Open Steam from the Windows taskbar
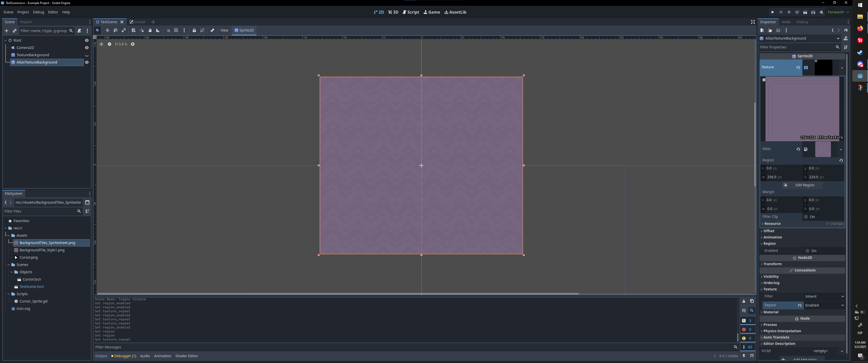The image size is (868, 363). pyautogui.click(x=860, y=52)
